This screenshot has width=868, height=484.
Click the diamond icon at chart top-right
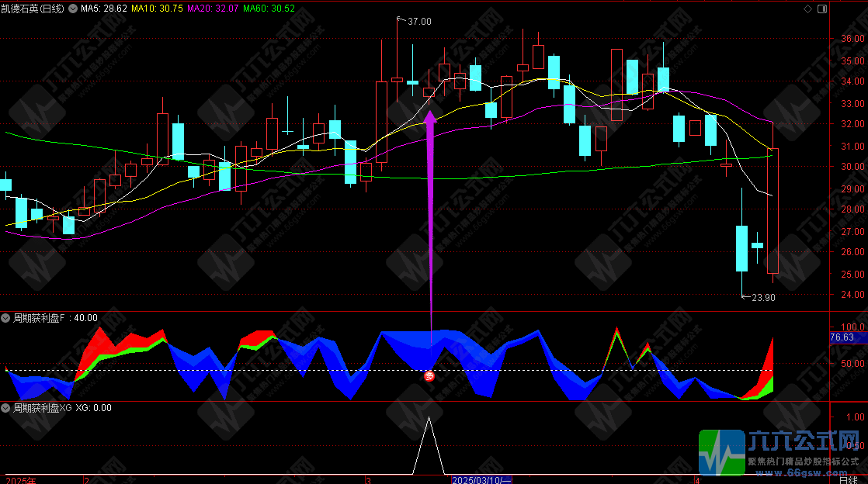click(808, 9)
